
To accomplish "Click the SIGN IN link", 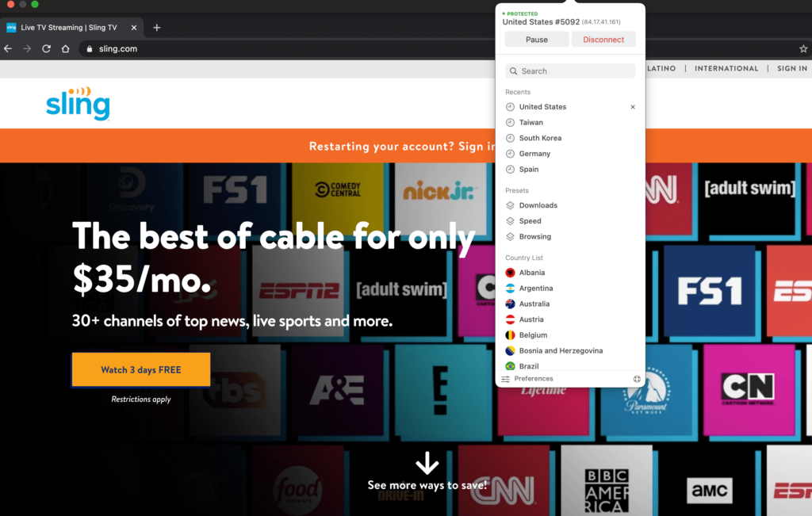I will pyautogui.click(x=792, y=68).
